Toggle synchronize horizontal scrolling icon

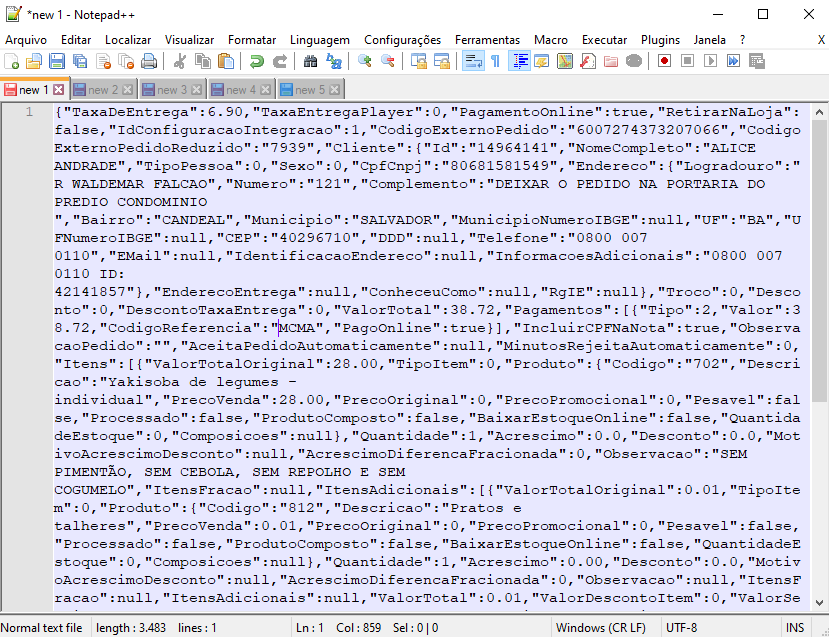[441, 61]
